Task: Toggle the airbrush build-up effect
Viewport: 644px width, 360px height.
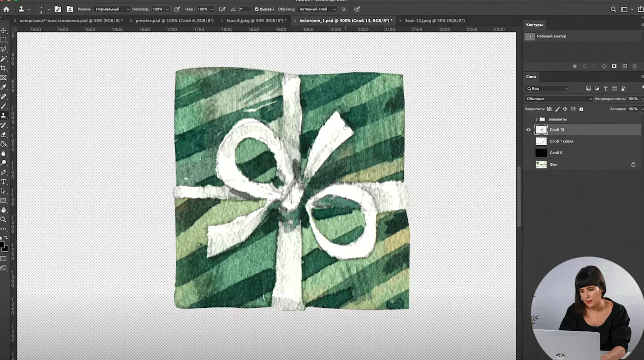Action: [x=222, y=9]
